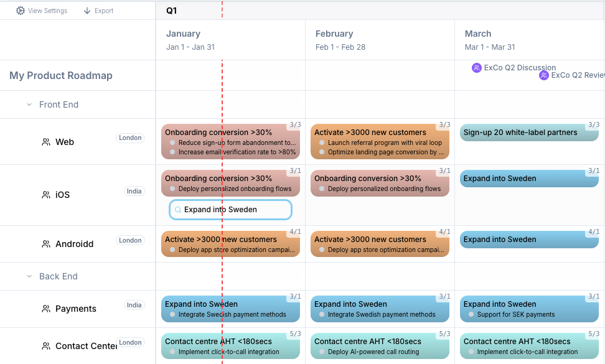Click the February column header
Viewport: 605px width, 364px height.
[334, 34]
